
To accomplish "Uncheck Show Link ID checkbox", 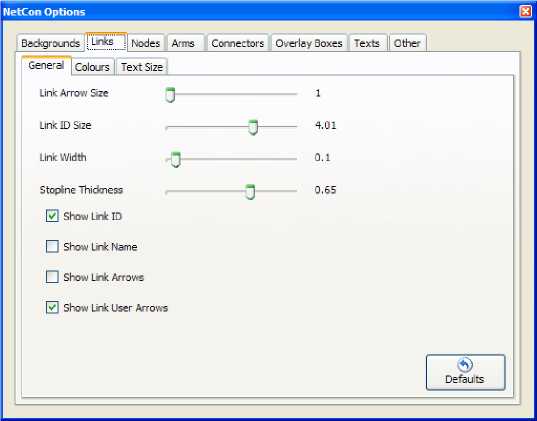I will pos(52,216).
